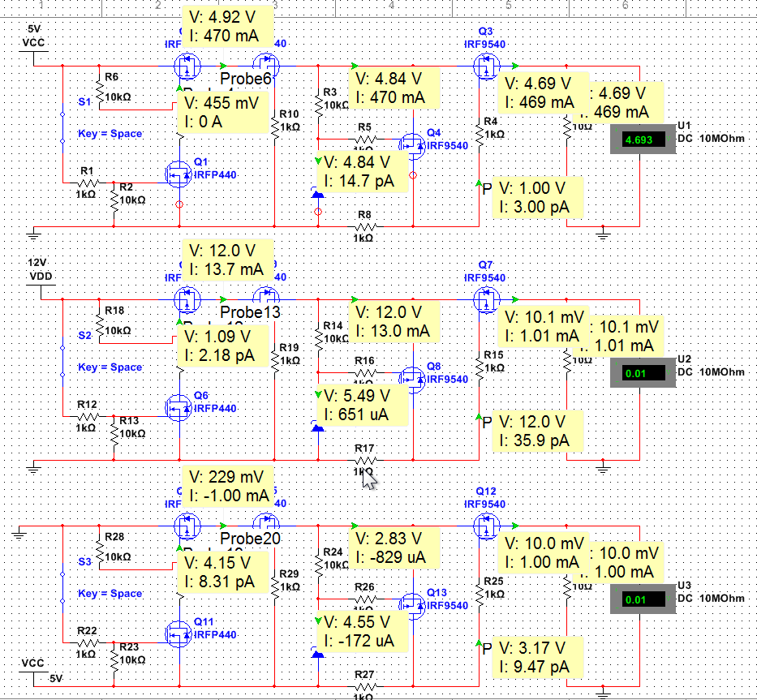Click the R4 1kΩ resistor symbol

click(x=480, y=134)
